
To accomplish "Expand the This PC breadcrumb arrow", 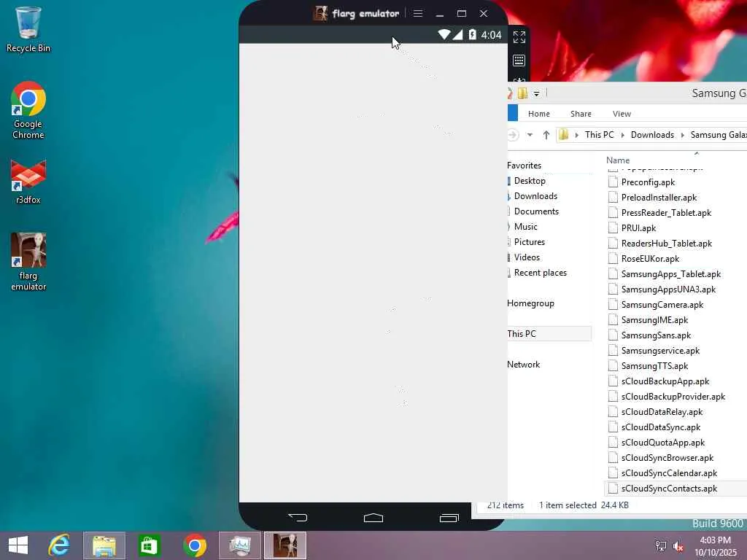I will [623, 135].
